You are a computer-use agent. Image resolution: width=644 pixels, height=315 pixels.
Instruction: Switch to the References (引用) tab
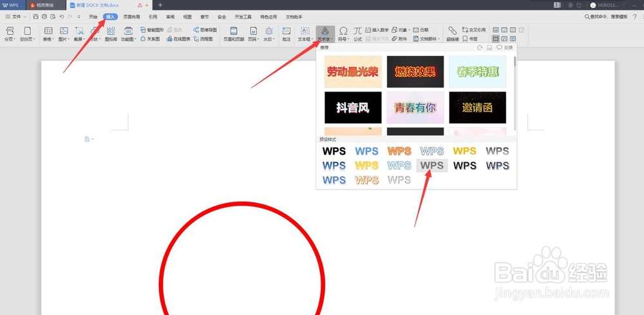(x=153, y=17)
